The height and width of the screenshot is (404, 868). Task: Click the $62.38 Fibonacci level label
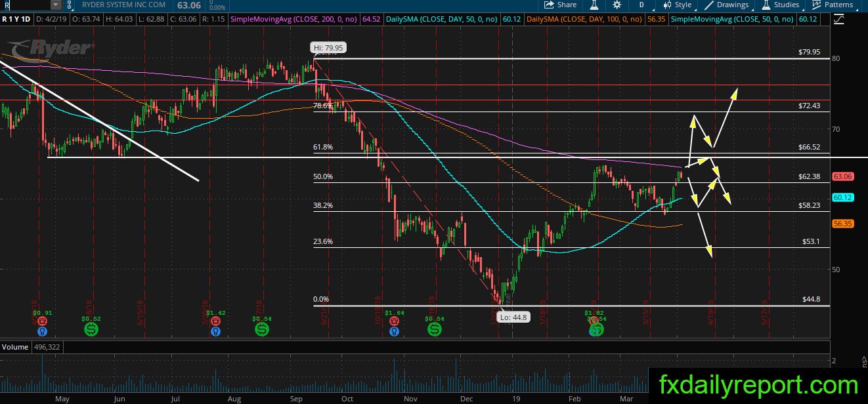click(810, 176)
